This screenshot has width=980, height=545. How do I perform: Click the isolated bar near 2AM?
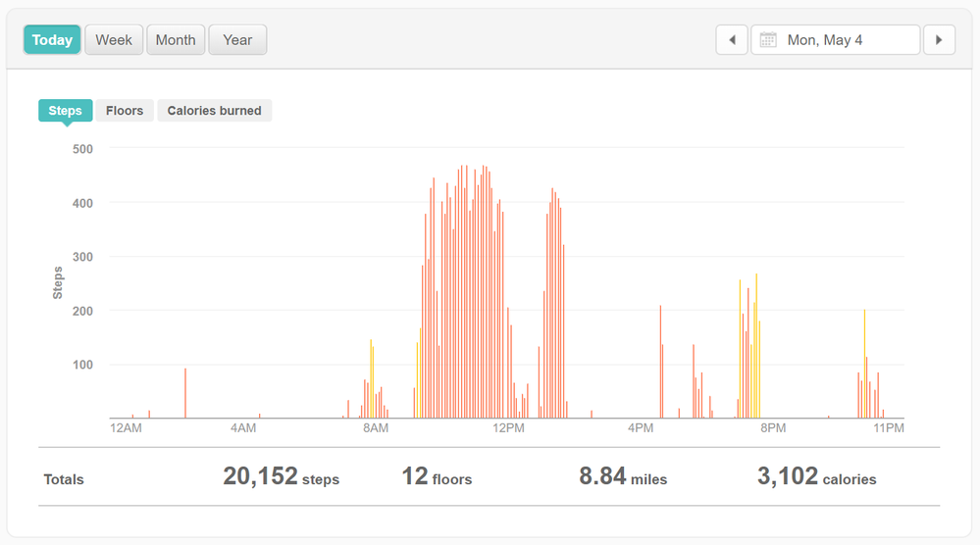[x=185, y=394]
